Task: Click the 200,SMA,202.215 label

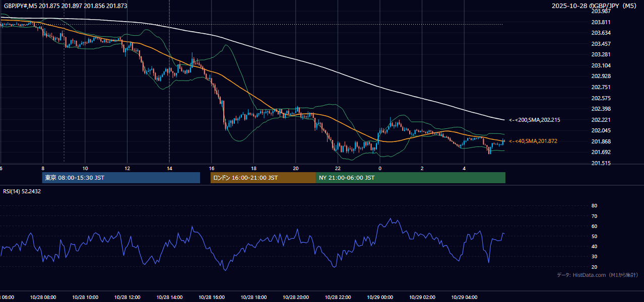Action: (535, 120)
